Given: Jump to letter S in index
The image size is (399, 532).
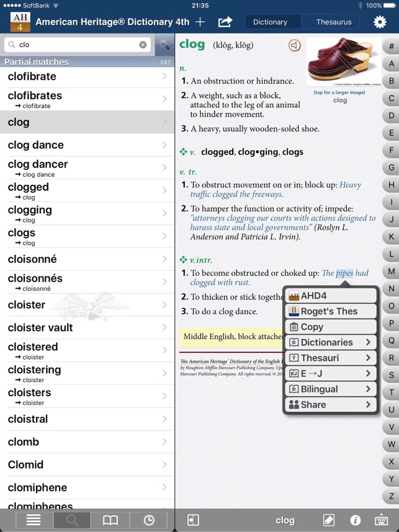Looking at the screenshot, I should pos(391,375).
